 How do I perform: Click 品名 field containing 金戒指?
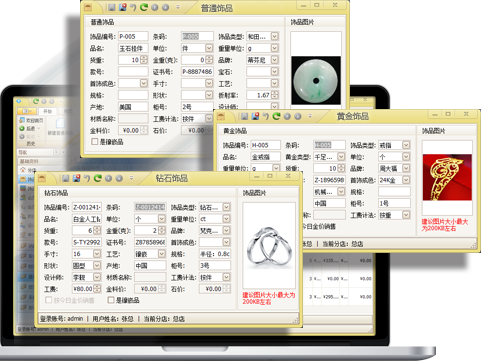(266, 157)
